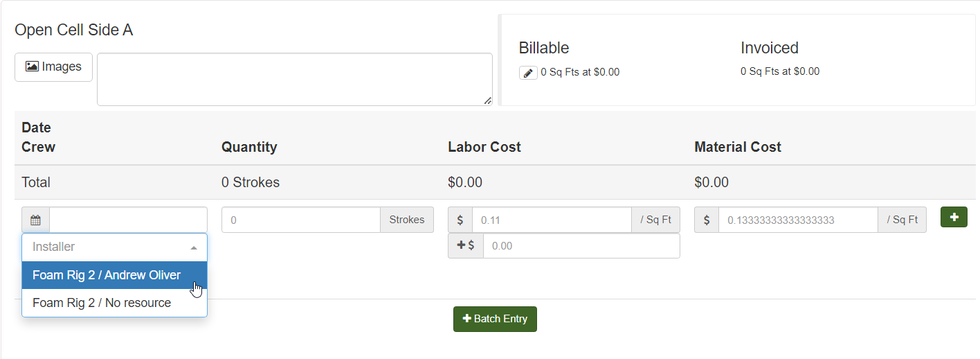Click the labor cost per Sq Ft input
Image resolution: width=980 pixels, height=359 pixels.
click(552, 220)
